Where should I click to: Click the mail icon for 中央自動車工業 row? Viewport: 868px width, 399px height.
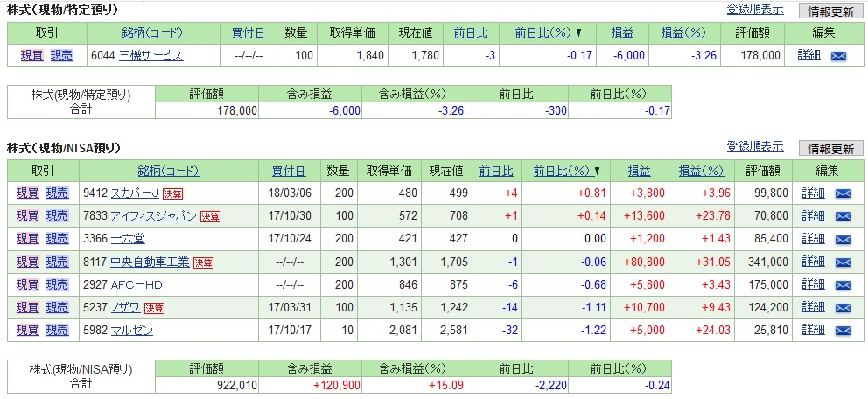[843, 262]
